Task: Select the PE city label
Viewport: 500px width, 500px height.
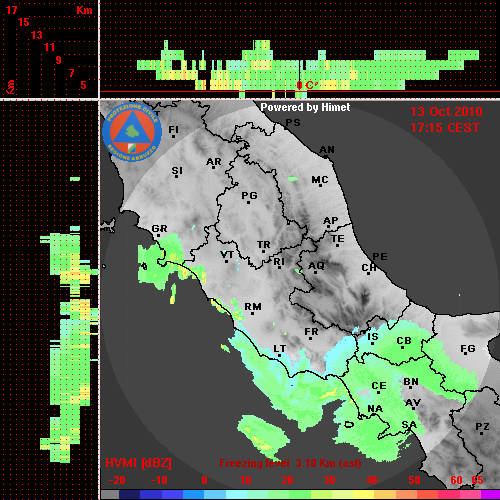Action: (x=380, y=257)
